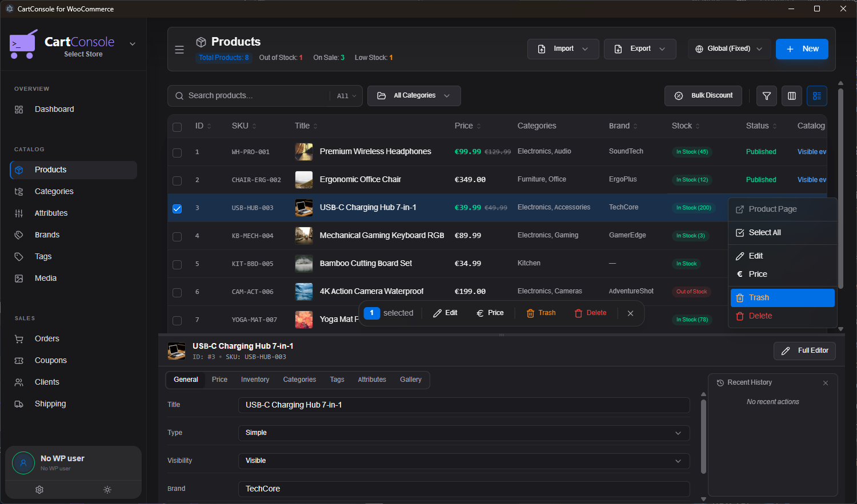The width and height of the screenshot is (857, 504).
Task: Check Yoga Mat row checkbox
Action: (177, 320)
